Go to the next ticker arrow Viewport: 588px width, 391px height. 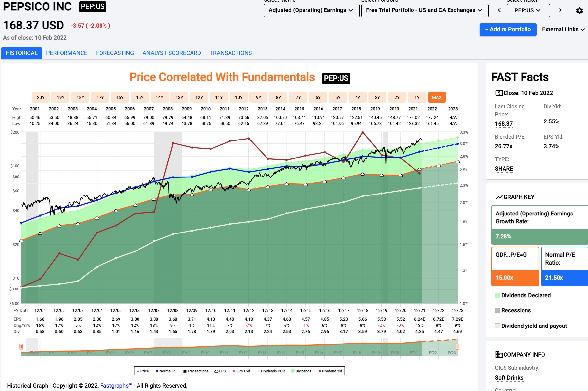tap(560, 10)
